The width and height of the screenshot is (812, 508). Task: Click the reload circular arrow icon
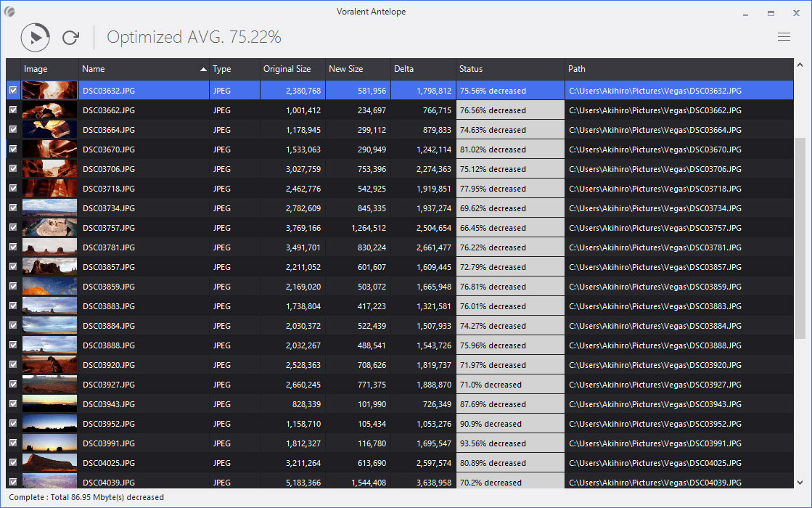click(x=70, y=37)
